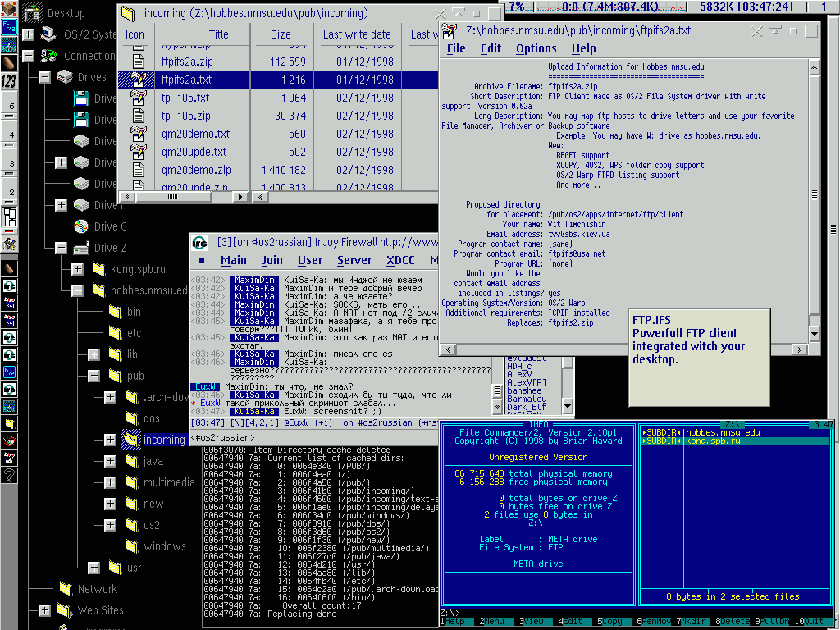Click the text viewer's scroll down arrow
840x630 pixels.
pos(815,334)
